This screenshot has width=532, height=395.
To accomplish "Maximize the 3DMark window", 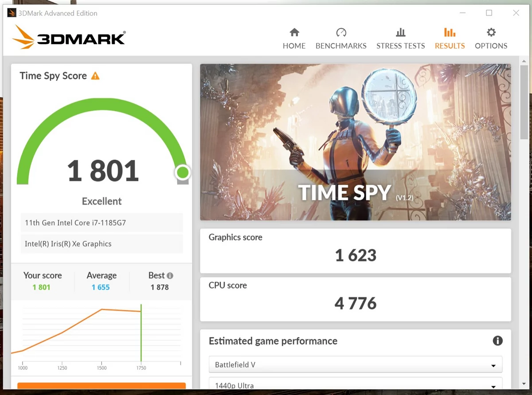I will click(x=489, y=13).
